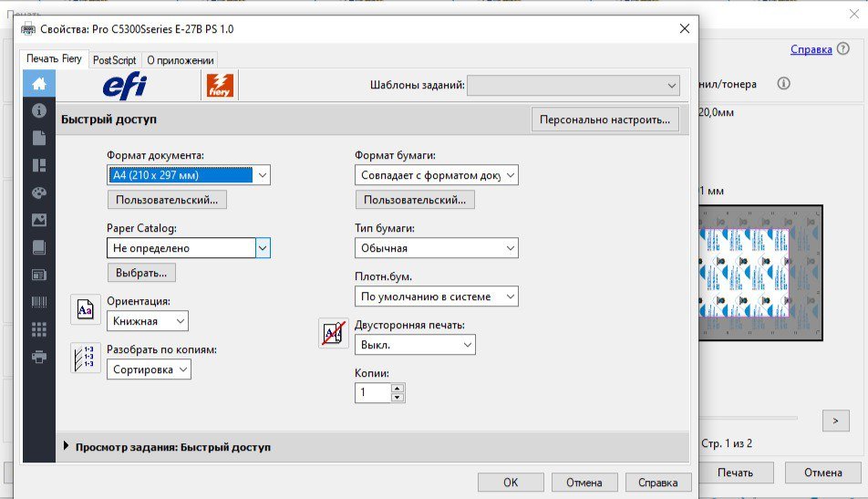Image resolution: width=868 pixels, height=499 pixels.
Task: Open the Finishing booklet sidebar icon
Action: 38,247
